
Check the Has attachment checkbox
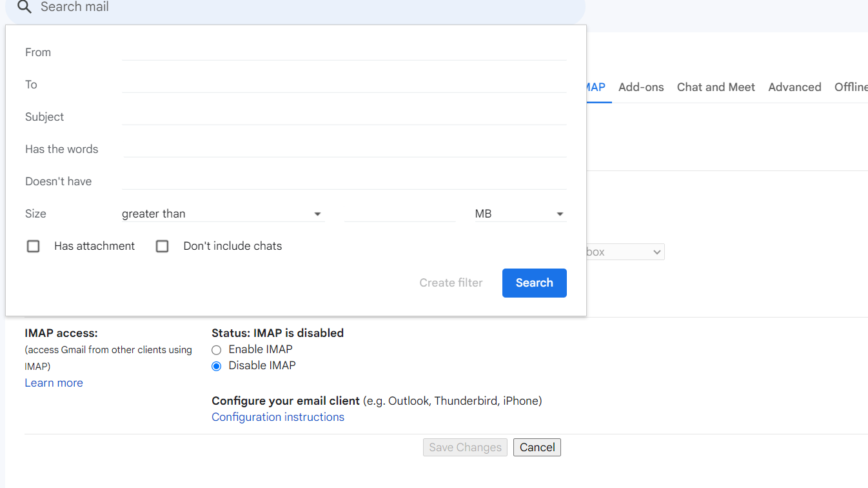point(34,246)
